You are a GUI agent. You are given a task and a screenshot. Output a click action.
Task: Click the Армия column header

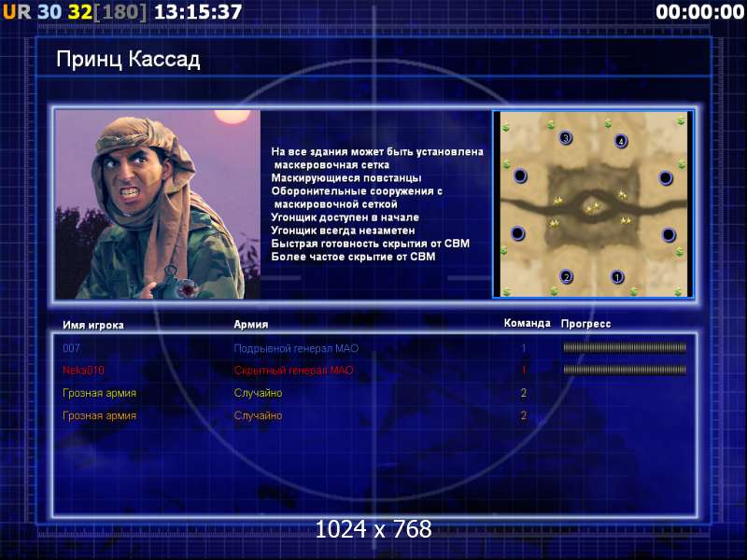[x=250, y=325]
